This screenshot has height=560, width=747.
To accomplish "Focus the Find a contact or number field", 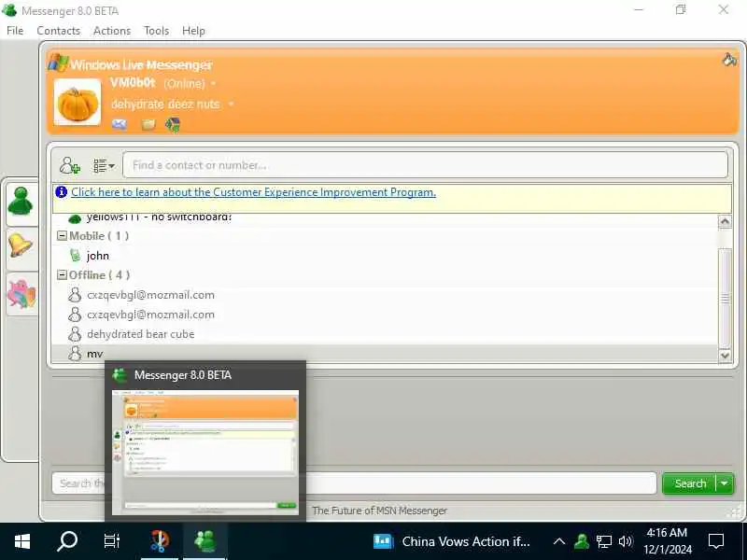I will pyautogui.click(x=425, y=165).
